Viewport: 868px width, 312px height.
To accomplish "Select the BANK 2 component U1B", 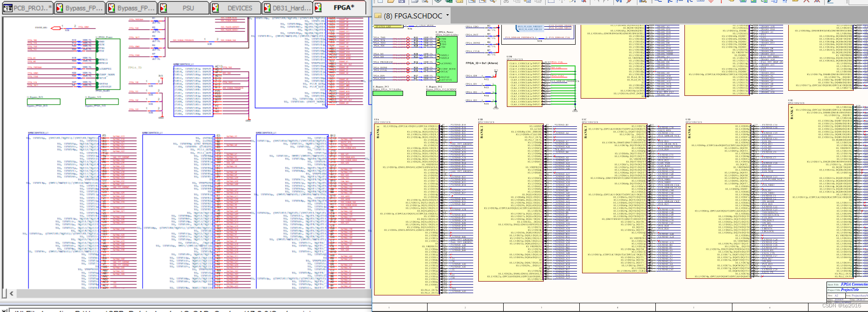I will (x=510, y=202).
